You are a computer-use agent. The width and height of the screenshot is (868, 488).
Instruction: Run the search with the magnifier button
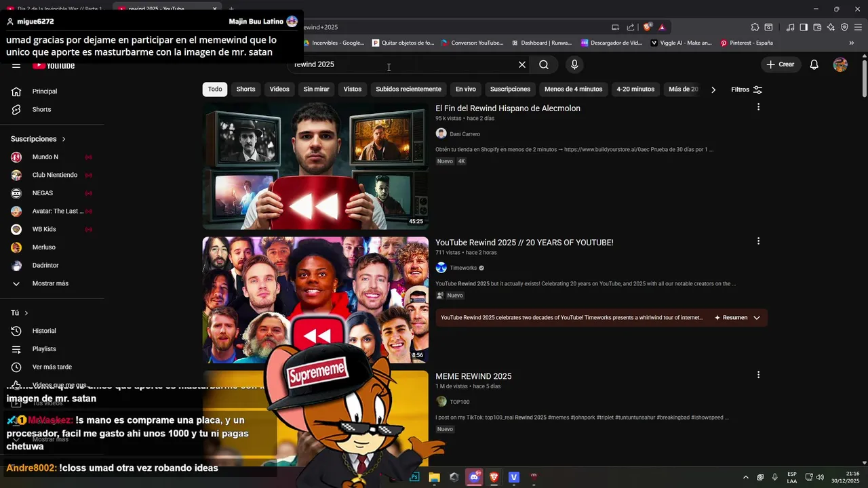click(x=544, y=64)
